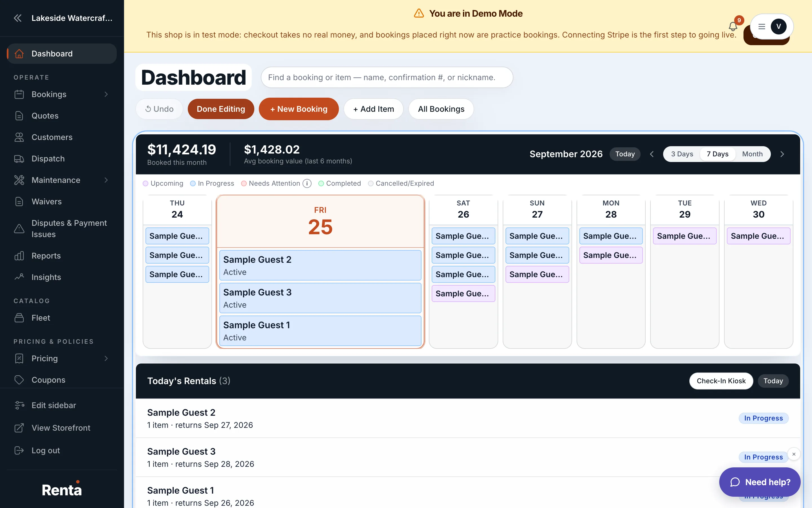
Task: Open Sample Guest 3 Active booking on Friday
Action: tap(320, 298)
